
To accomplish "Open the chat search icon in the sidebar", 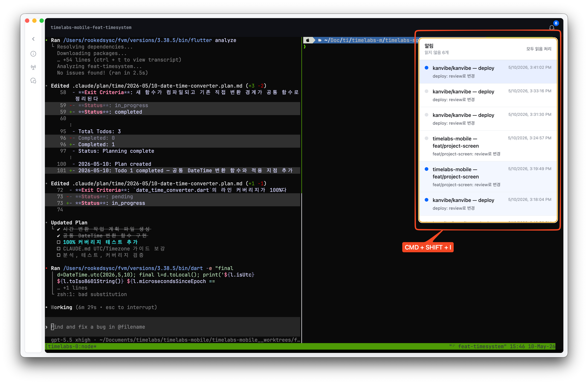I will click(x=33, y=81).
